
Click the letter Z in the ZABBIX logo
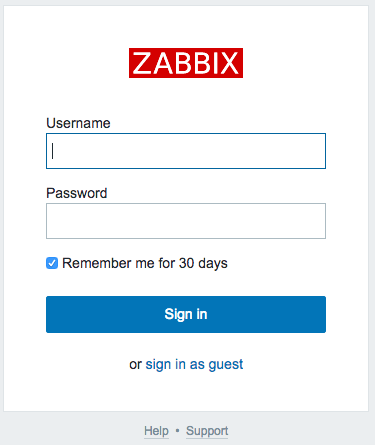[x=142, y=63]
